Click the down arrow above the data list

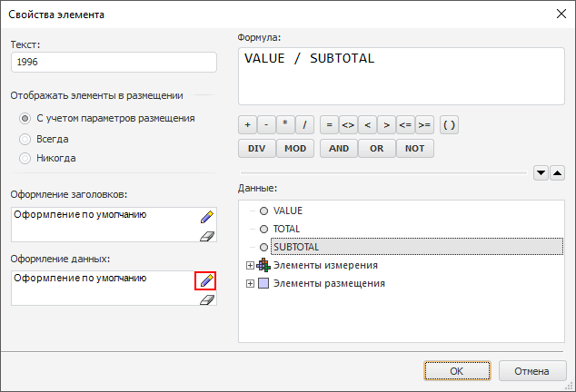tap(541, 172)
